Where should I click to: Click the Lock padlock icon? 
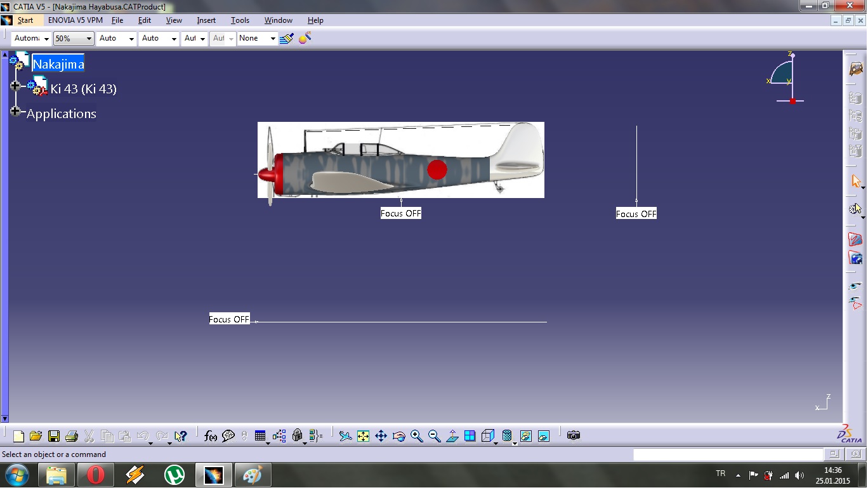298,436
